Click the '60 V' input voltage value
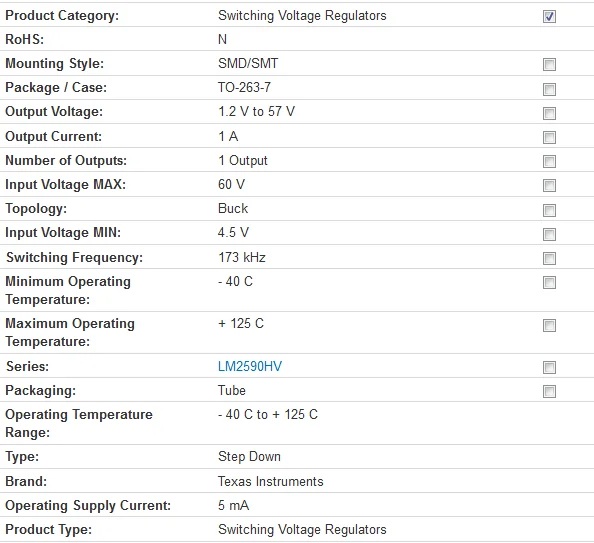This screenshot has height=543, width=594. pyautogui.click(x=231, y=185)
